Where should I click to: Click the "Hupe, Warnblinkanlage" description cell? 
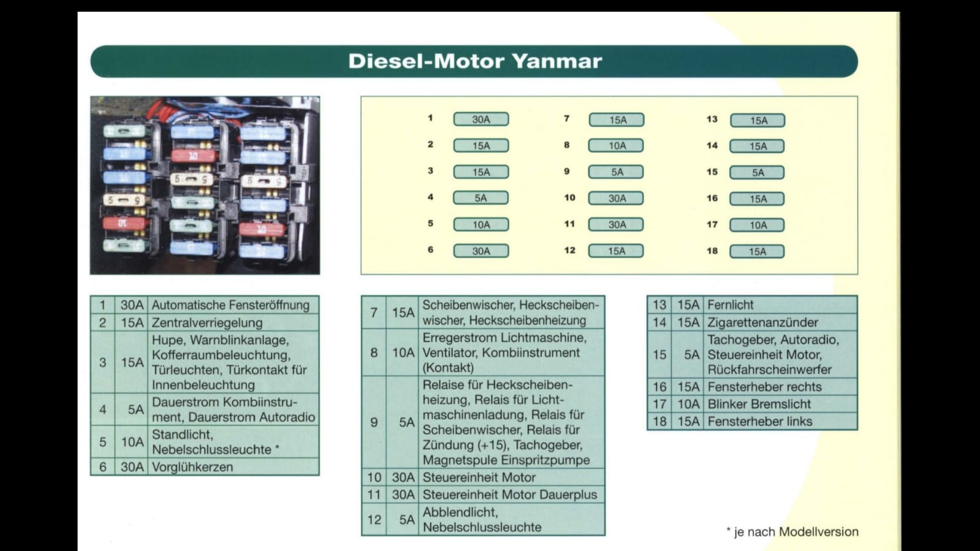[x=234, y=362]
